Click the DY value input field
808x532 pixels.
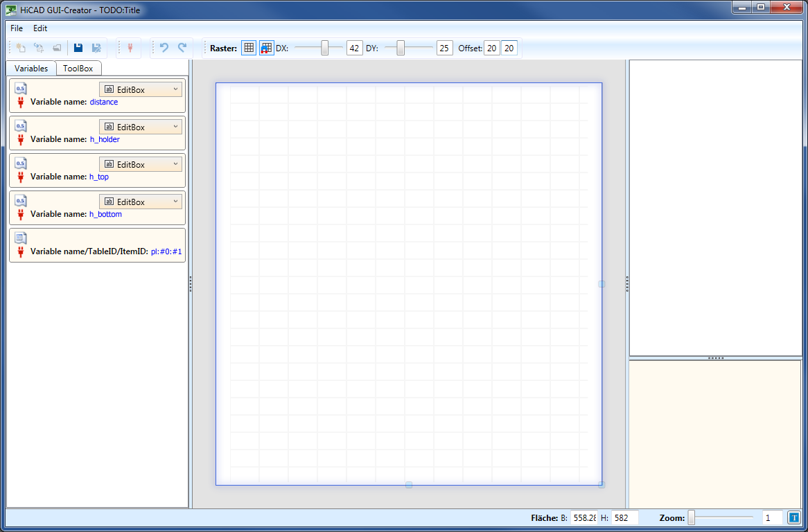pyautogui.click(x=444, y=48)
